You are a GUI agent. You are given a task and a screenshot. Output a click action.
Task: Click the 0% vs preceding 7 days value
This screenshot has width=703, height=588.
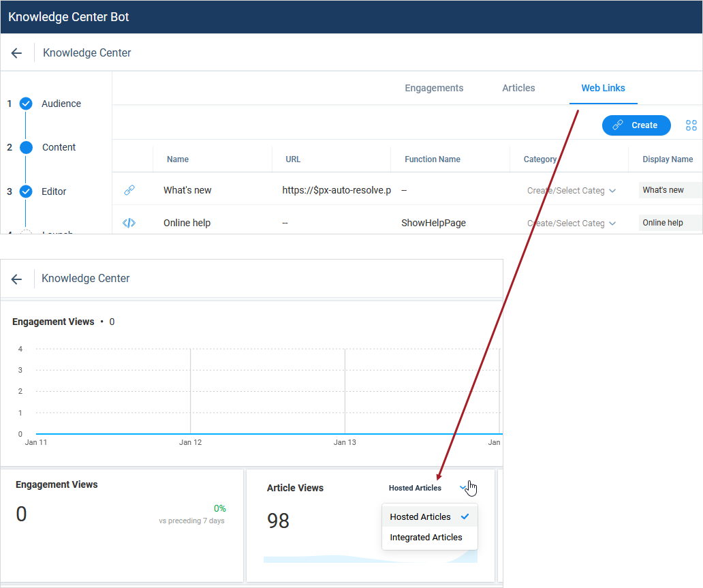219,508
